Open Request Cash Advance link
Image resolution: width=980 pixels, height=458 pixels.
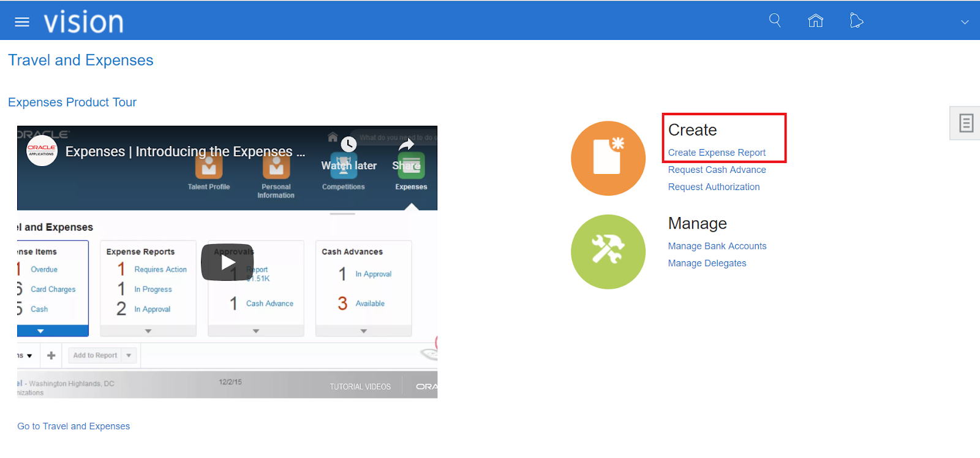pos(717,170)
